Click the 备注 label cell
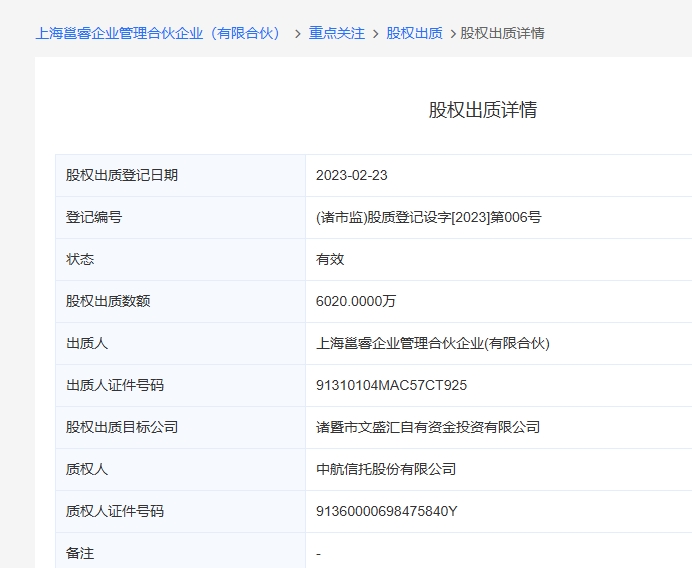Image resolution: width=692 pixels, height=568 pixels. 181,550
